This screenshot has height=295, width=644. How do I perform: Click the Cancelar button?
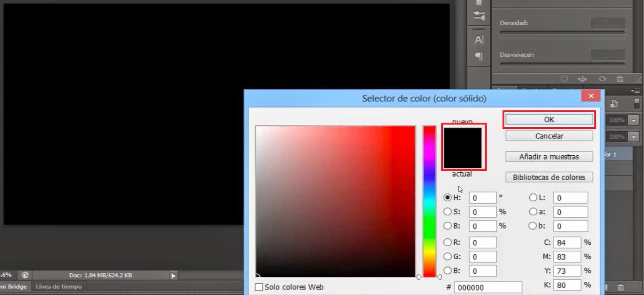(549, 136)
